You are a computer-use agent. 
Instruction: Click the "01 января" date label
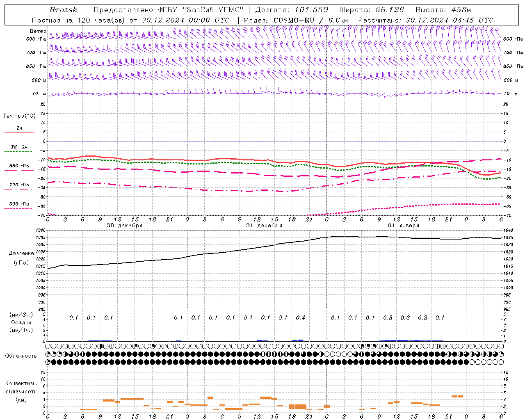pyautogui.click(x=404, y=226)
